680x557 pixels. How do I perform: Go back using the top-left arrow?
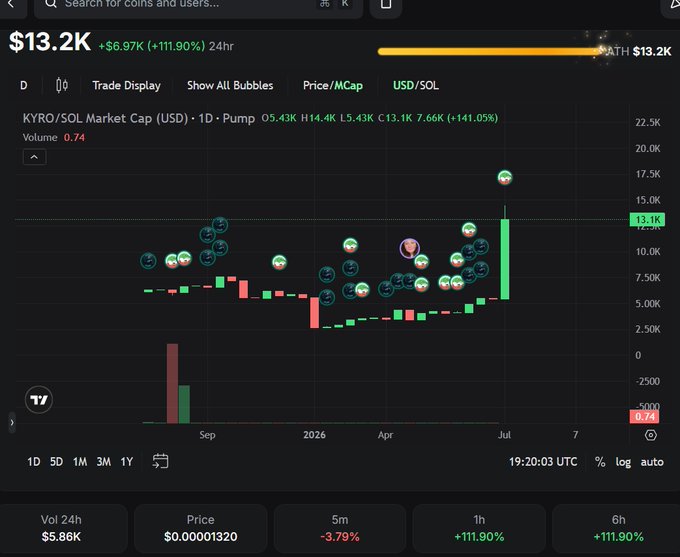11,4
